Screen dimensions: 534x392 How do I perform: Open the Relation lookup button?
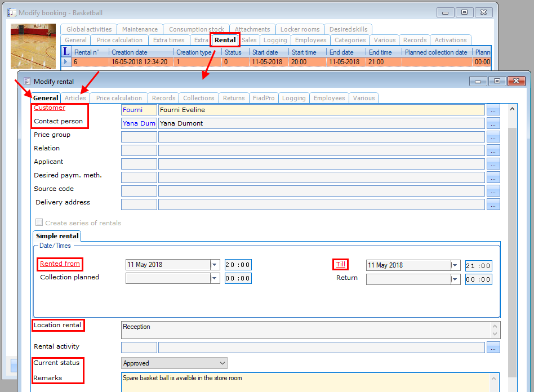point(493,150)
